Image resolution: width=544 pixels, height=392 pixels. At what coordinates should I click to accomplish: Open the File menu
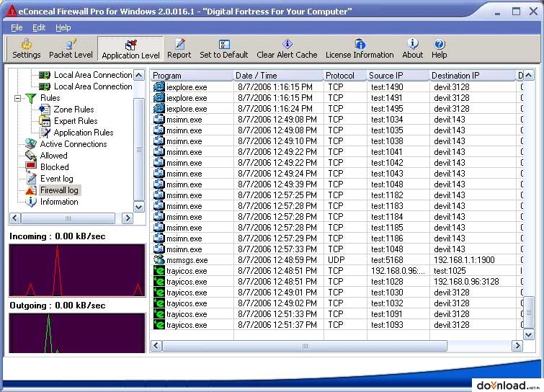click(17, 27)
